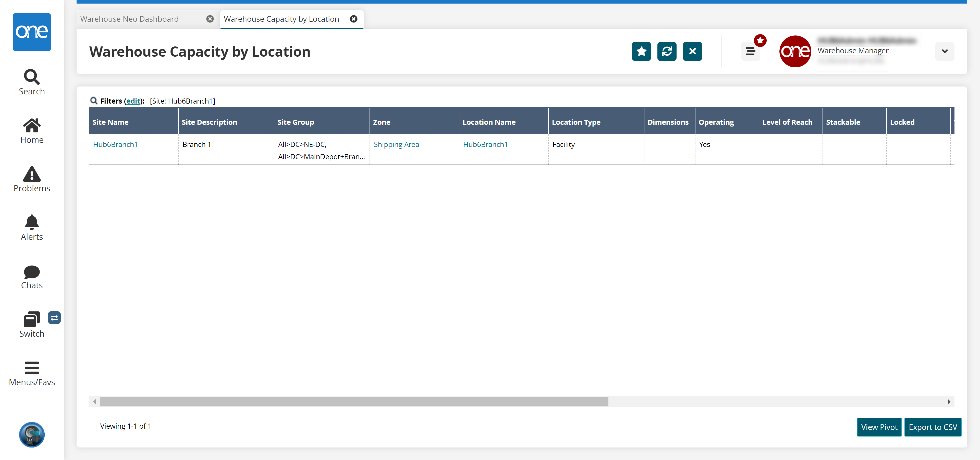
Task: Click Export to CSV button
Action: 933,427
